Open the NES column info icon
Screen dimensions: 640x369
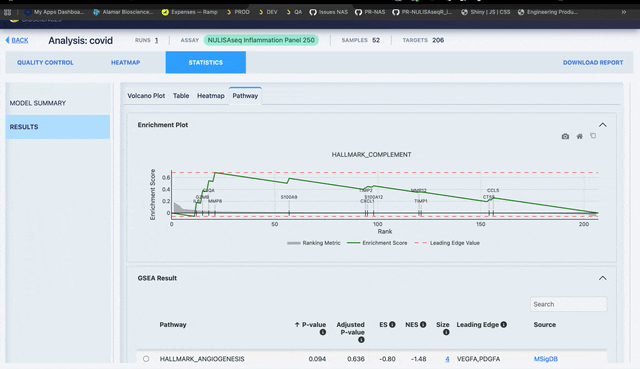point(423,325)
